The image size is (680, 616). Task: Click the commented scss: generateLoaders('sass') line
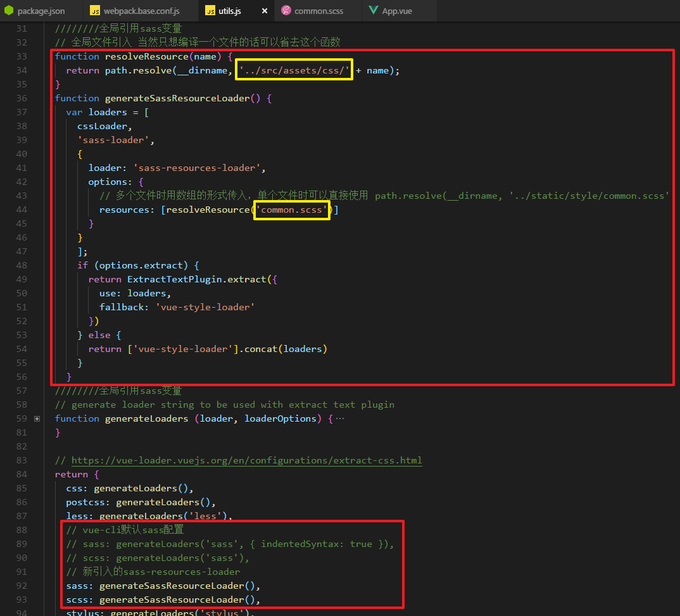(158, 558)
